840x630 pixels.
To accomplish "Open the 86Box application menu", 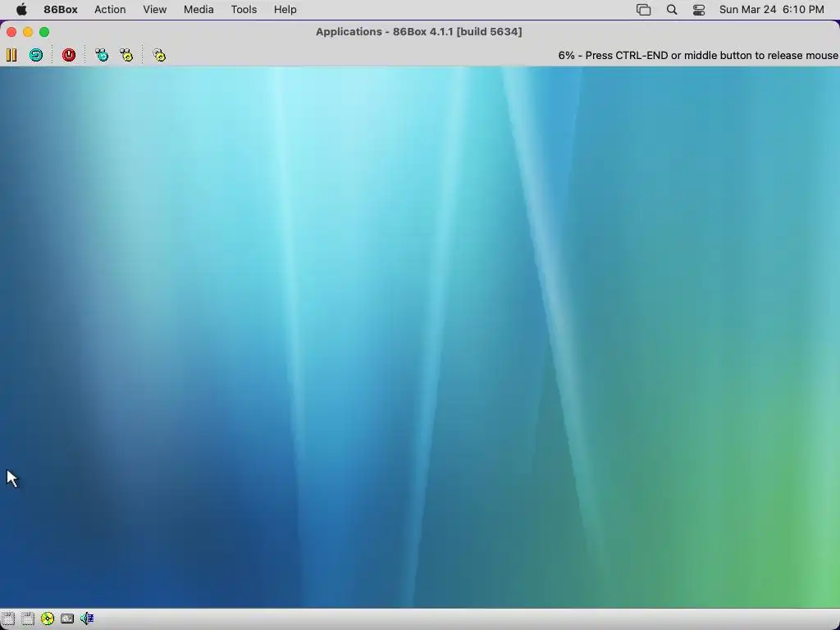I will click(61, 10).
